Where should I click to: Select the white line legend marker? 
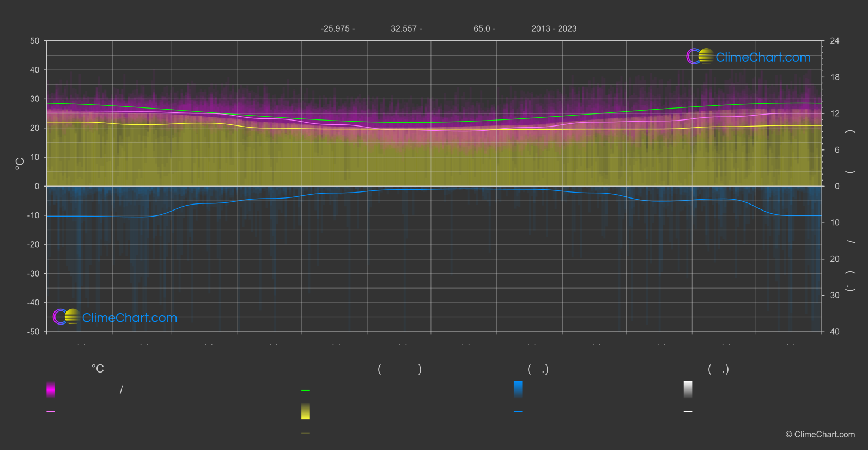pos(688,412)
